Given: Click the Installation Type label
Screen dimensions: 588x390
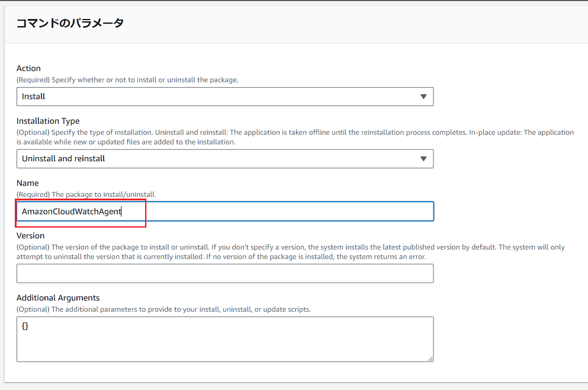Looking at the screenshot, I should click(48, 121).
